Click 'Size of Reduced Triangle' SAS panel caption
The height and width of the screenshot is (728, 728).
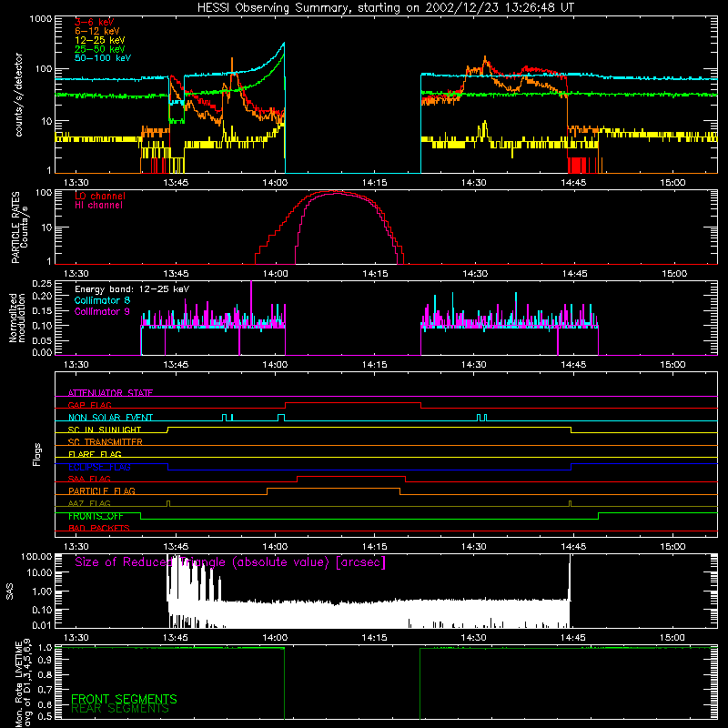(x=230, y=562)
